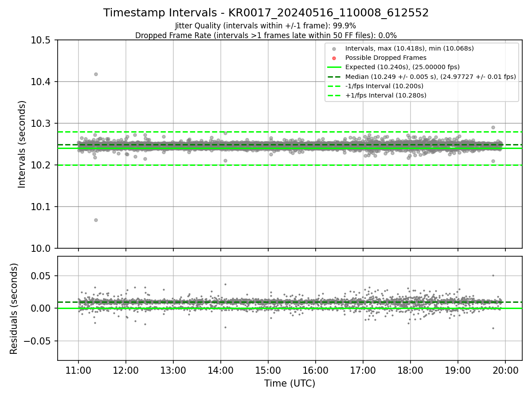Click the 14:00 time tick label
The height and width of the screenshot is (399, 532).
221,370
